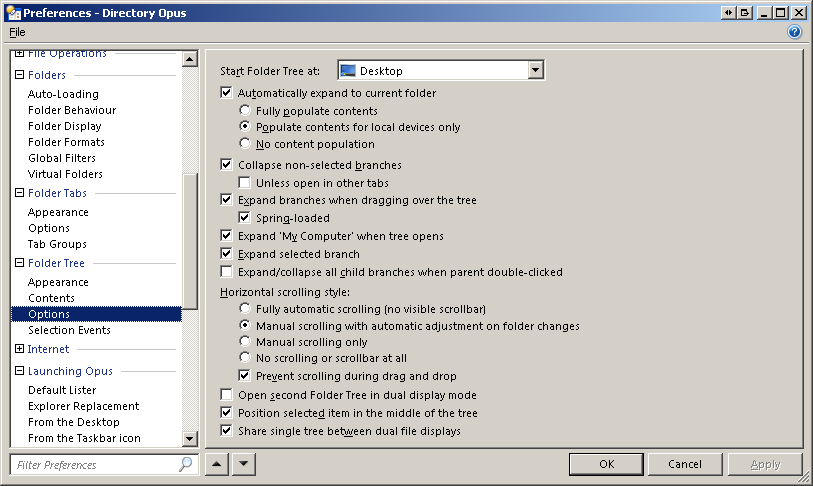Image resolution: width=813 pixels, height=486 pixels.
Task: Collapse the Folder Tabs category
Action: 19,192
